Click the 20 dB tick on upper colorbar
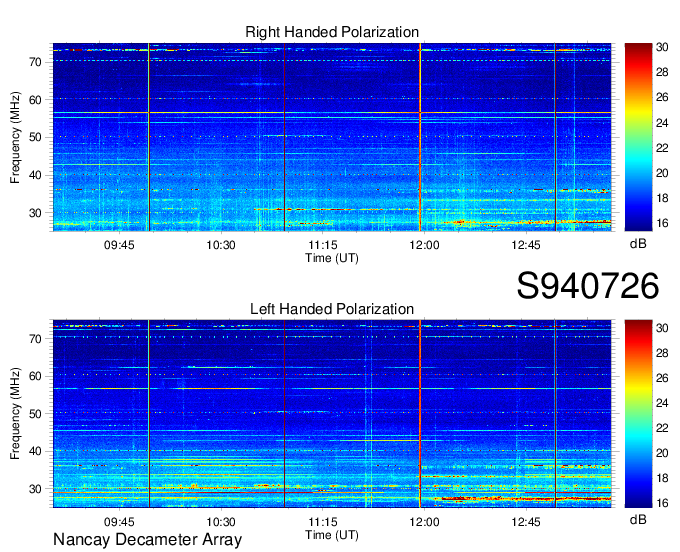The image size is (680, 552). click(x=662, y=173)
